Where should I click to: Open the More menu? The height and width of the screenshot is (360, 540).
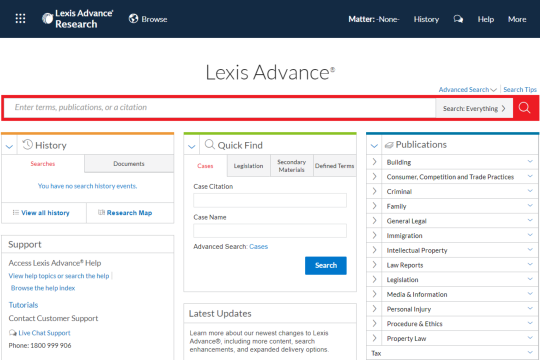tap(517, 19)
